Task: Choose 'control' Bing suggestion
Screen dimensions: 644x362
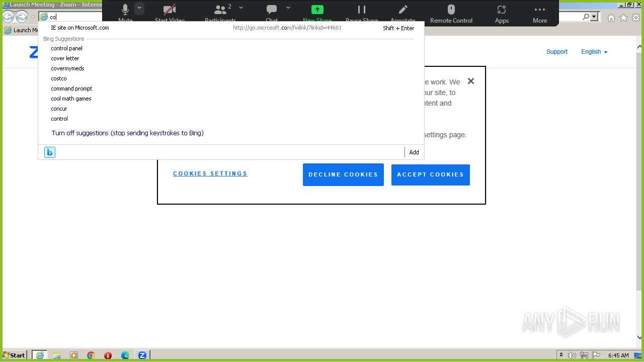Action: coord(59,119)
